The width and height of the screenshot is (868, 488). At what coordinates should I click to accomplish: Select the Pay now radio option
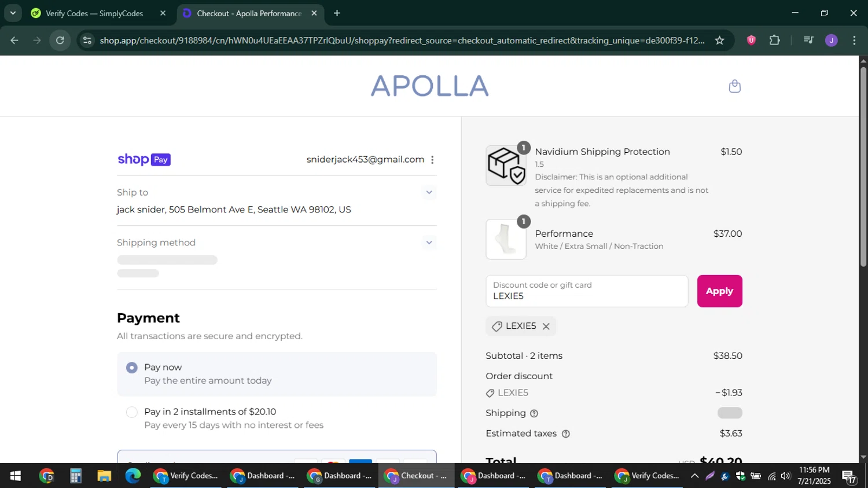(132, 368)
